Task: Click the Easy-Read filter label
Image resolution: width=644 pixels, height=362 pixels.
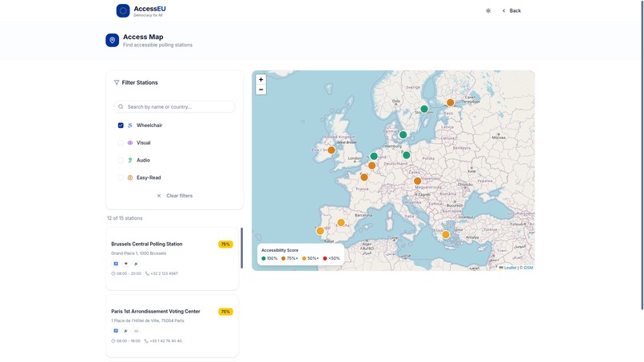Action: pos(149,178)
